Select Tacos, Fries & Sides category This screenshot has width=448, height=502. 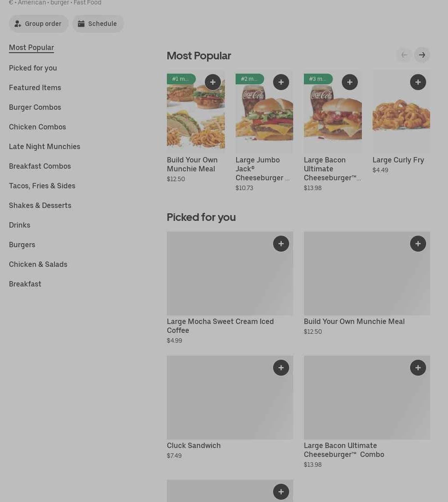pyautogui.click(x=42, y=186)
